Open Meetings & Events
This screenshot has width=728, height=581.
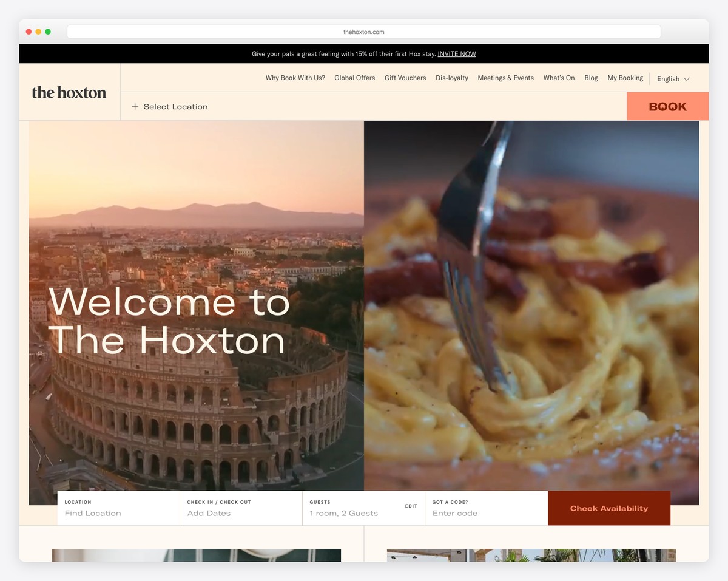505,78
